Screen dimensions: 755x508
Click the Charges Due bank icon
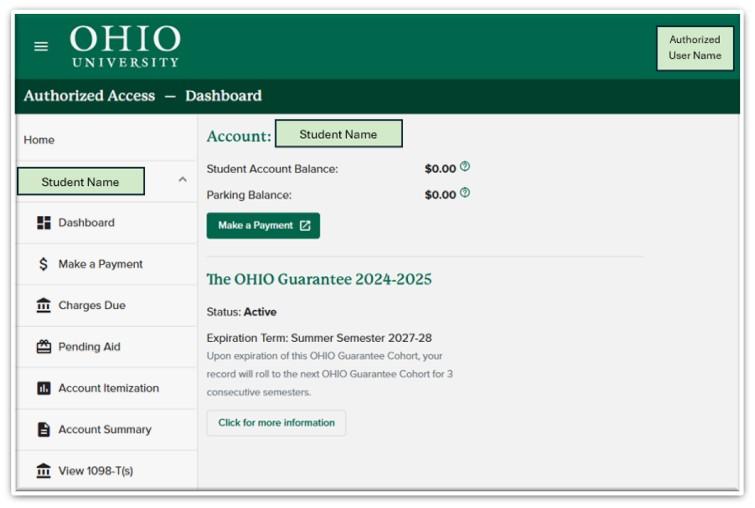pos(43,306)
